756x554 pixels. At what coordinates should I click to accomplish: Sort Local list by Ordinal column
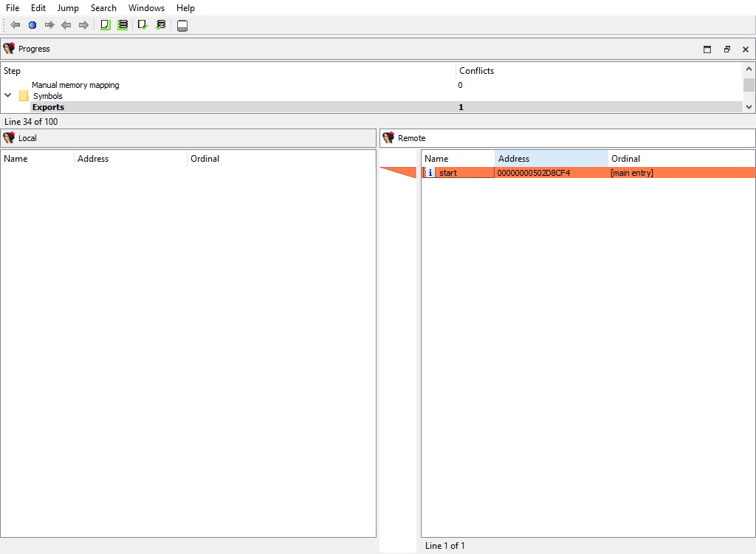pyautogui.click(x=205, y=159)
